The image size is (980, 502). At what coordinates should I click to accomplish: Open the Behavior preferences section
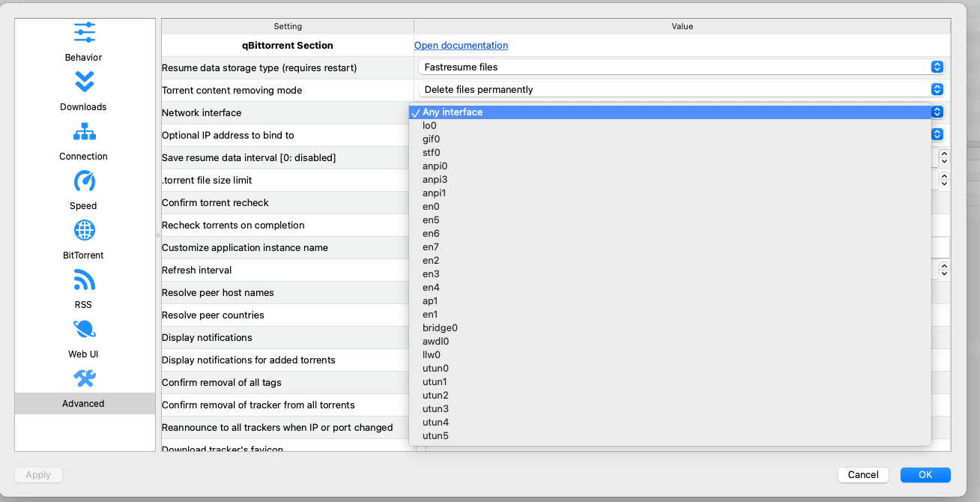(84, 42)
